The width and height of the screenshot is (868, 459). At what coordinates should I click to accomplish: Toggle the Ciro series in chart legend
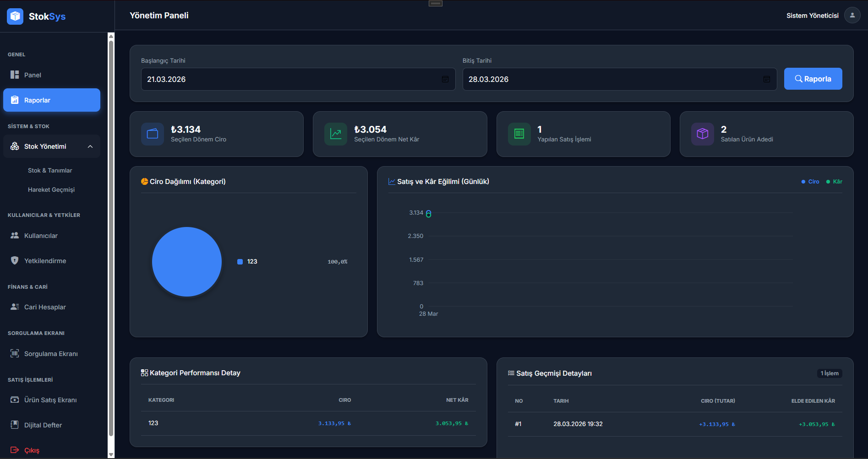[x=810, y=182]
